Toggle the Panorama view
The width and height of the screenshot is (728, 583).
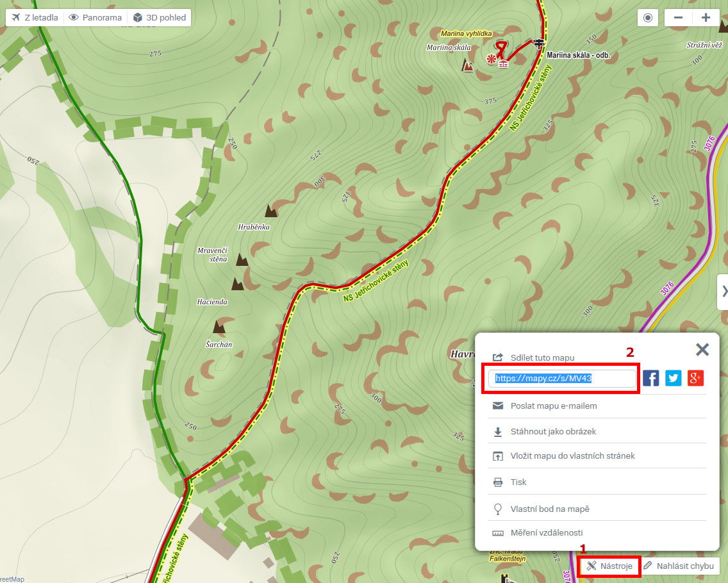(x=95, y=18)
